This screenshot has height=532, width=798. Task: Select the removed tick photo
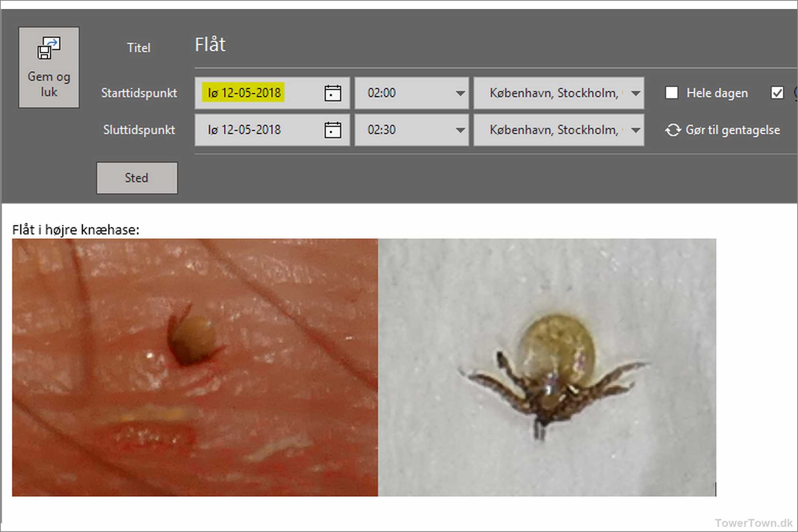coord(547,367)
